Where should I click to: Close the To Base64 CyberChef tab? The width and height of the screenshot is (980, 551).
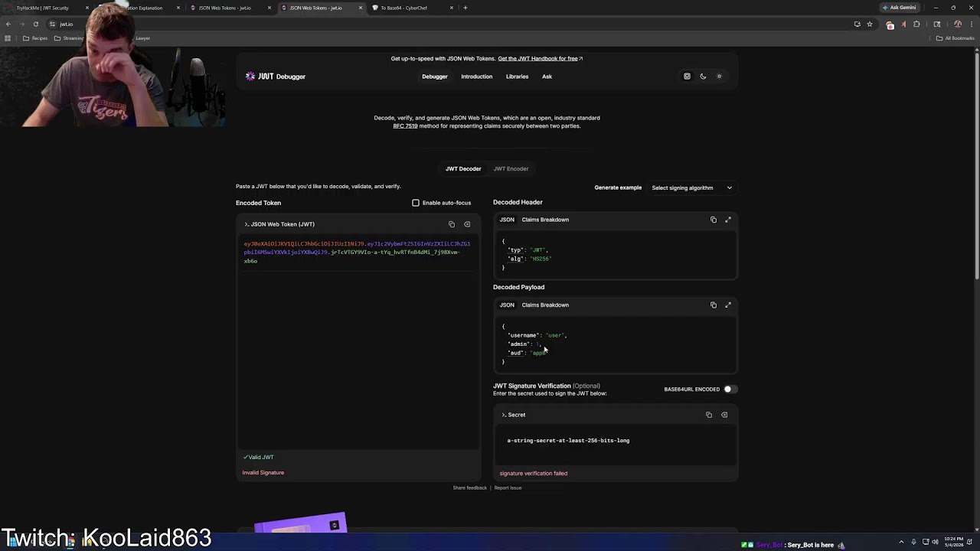[x=452, y=8]
